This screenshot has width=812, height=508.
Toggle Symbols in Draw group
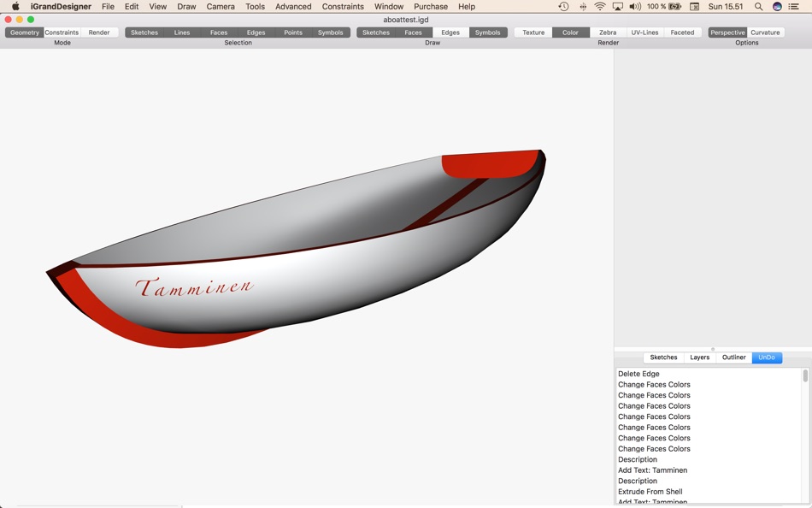488,32
